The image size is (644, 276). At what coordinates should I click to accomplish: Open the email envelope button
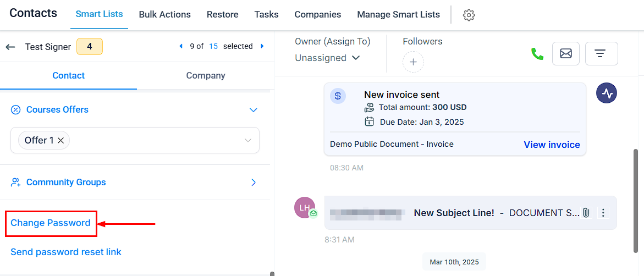(x=566, y=53)
